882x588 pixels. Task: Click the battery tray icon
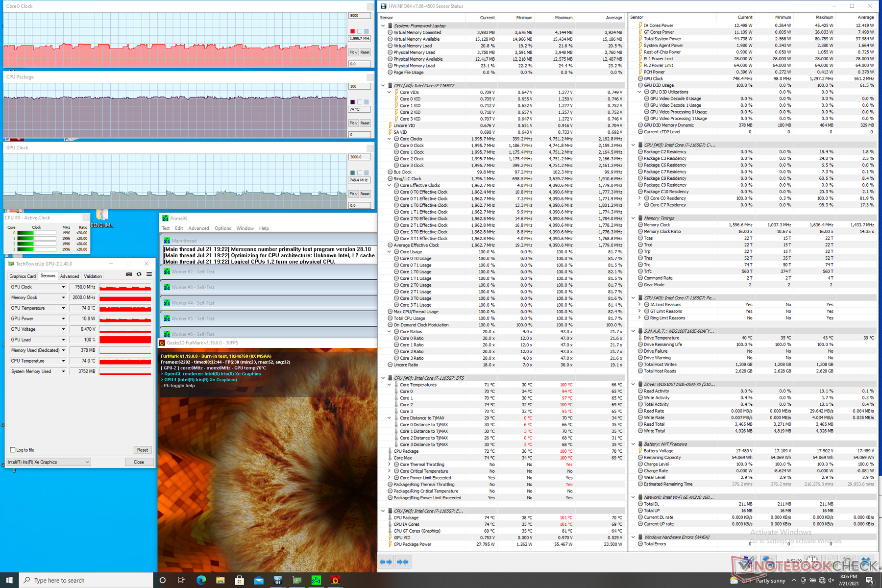[x=813, y=580]
